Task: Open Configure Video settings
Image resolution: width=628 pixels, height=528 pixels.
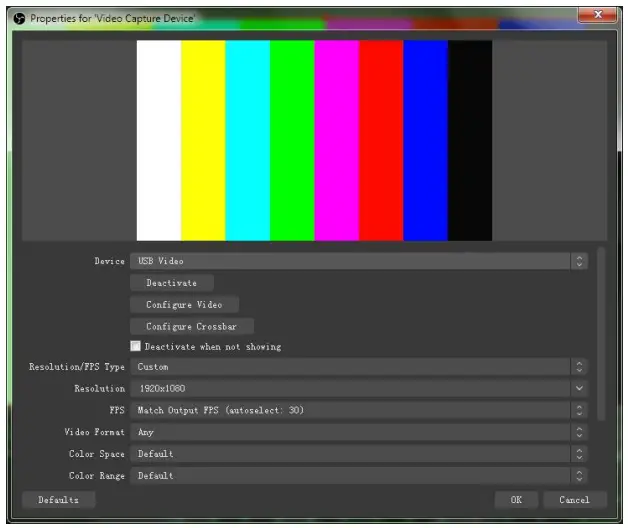Action: point(184,304)
